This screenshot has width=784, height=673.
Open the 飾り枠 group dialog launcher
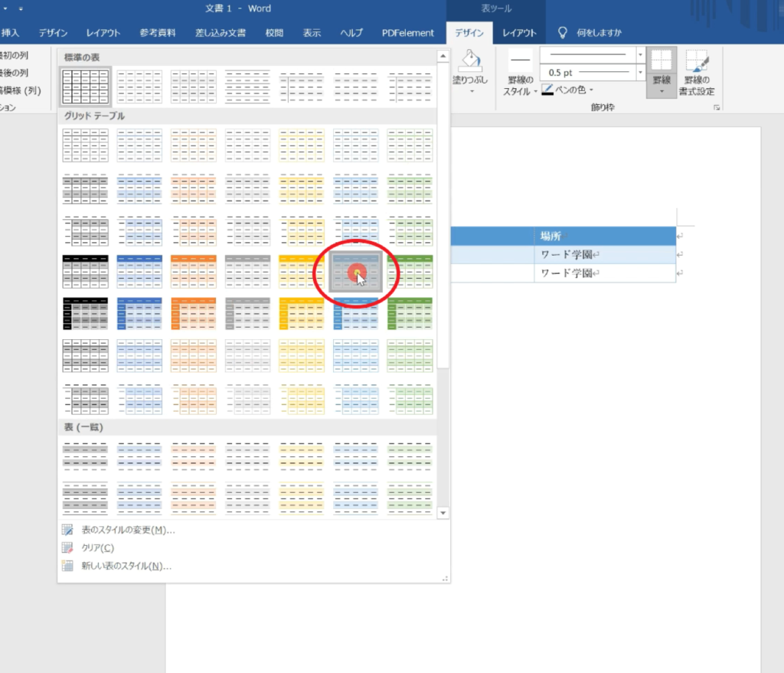click(x=717, y=108)
